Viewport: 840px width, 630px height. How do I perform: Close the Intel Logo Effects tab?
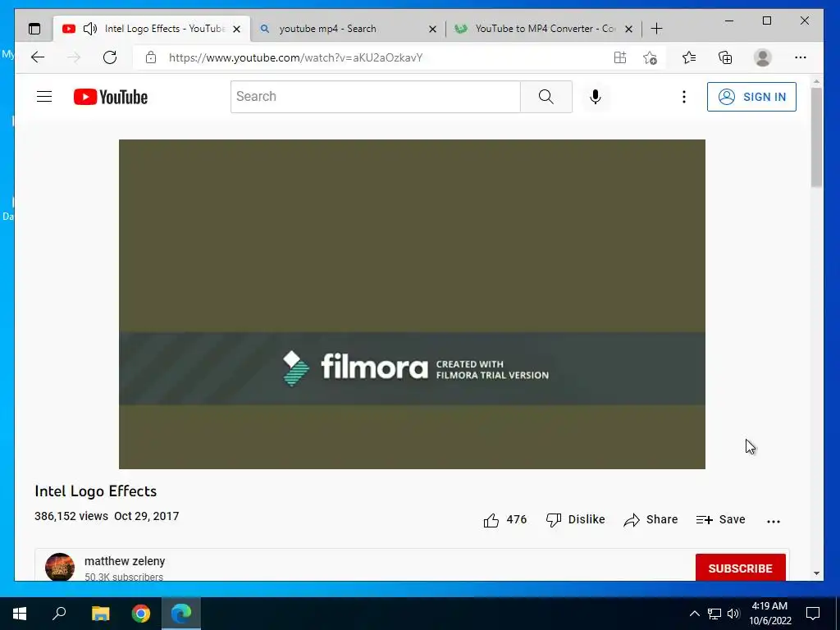(x=237, y=29)
